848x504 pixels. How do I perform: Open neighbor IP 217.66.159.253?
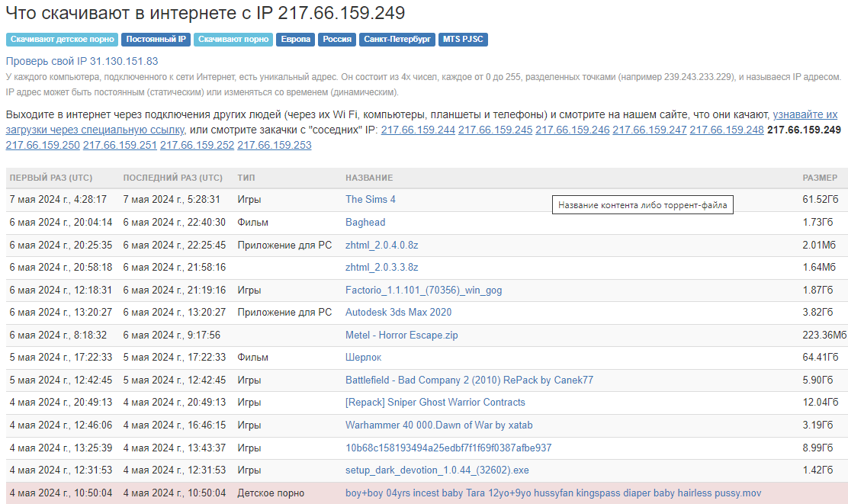(x=275, y=145)
